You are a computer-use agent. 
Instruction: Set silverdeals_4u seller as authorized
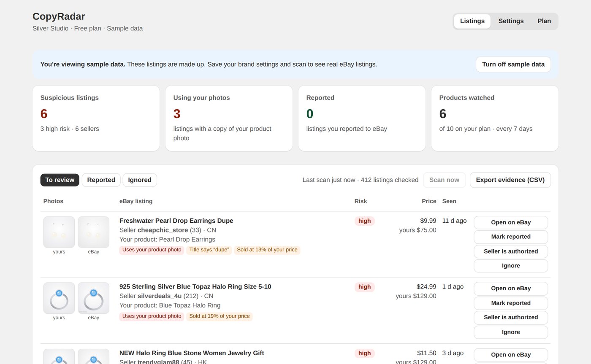tap(511, 317)
